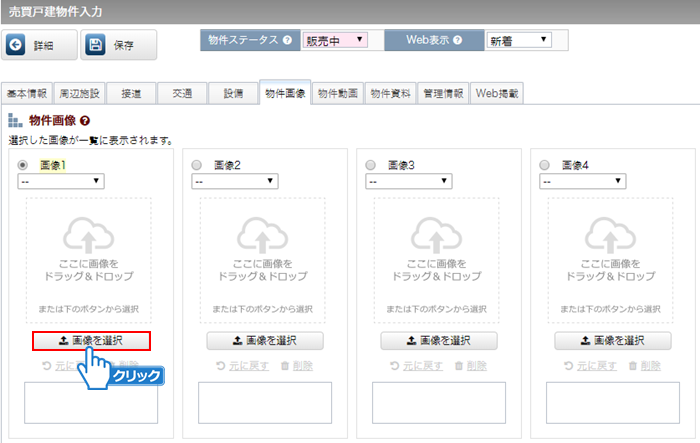Click help icon next to 物件ステータス
700x443 pixels.
[x=287, y=40]
